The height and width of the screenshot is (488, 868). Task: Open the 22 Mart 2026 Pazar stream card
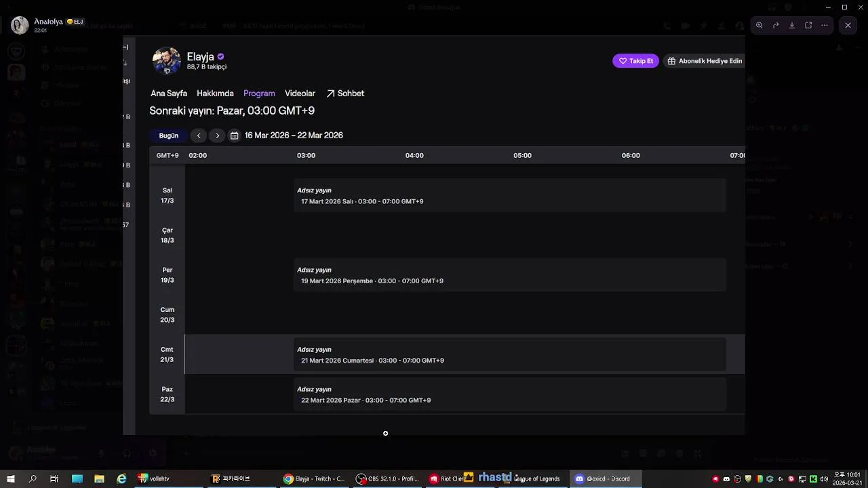[x=510, y=394]
